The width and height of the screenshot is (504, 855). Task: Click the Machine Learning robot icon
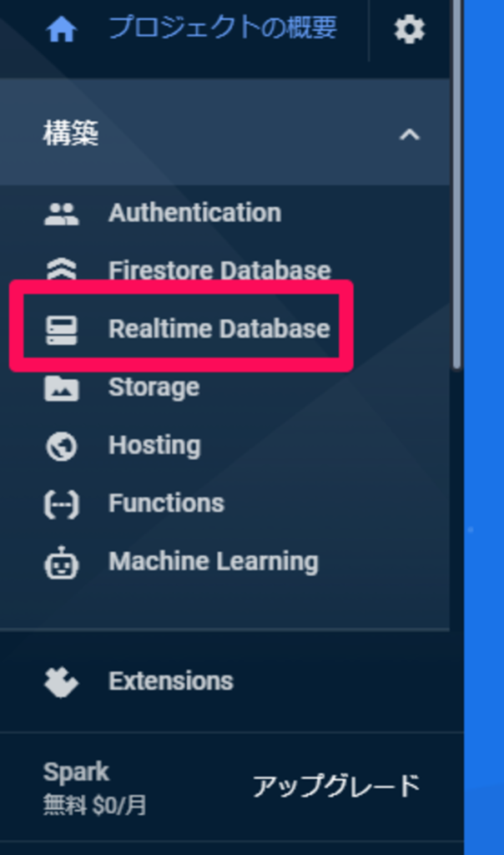61,562
